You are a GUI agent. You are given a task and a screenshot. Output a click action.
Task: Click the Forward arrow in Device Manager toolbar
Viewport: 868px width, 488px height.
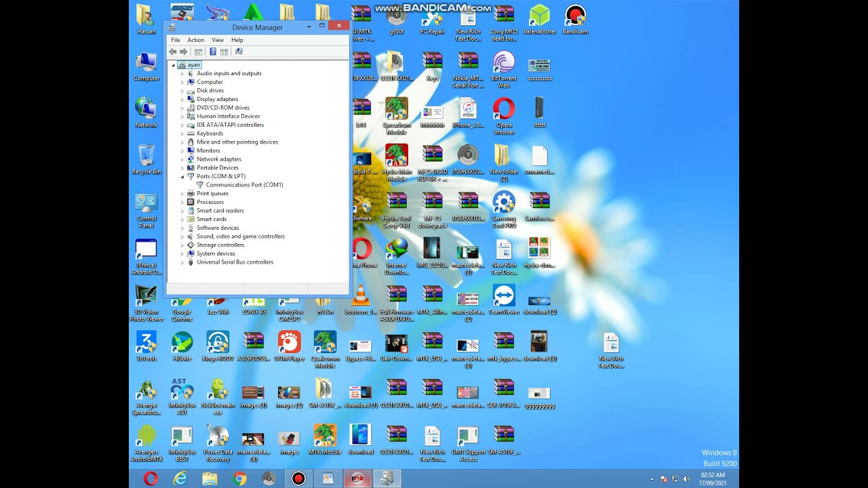(x=183, y=52)
